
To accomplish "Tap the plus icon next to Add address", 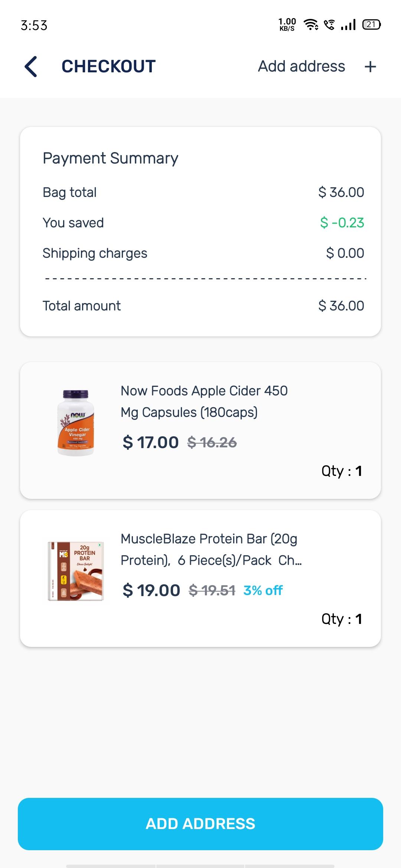I will click(370, 67).
